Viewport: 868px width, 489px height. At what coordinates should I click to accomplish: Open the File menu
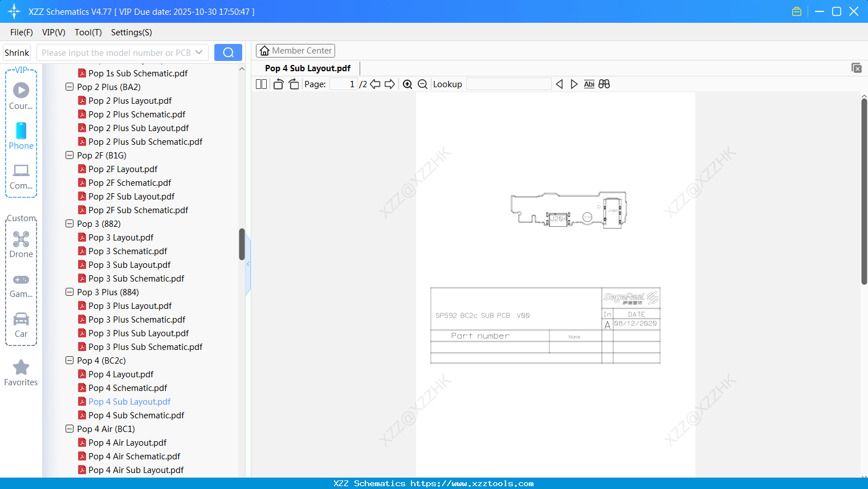tap(21, 32)
